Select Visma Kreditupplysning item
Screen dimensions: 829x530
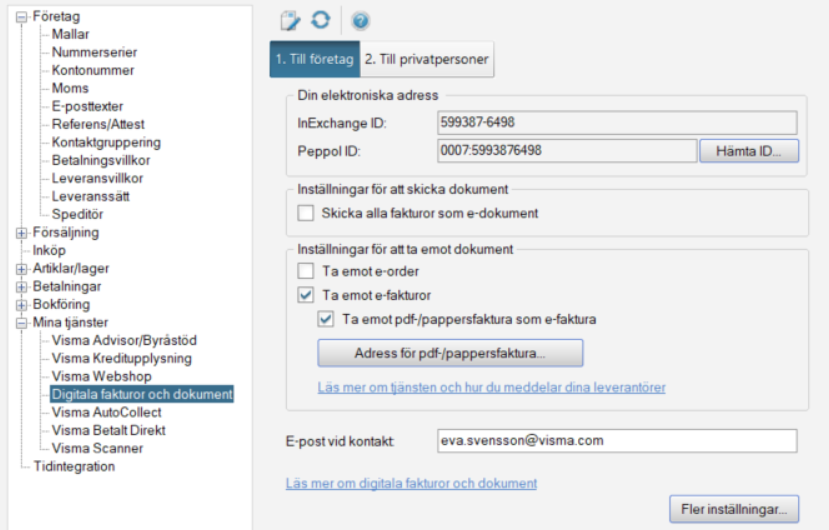(x=122, y=358)
